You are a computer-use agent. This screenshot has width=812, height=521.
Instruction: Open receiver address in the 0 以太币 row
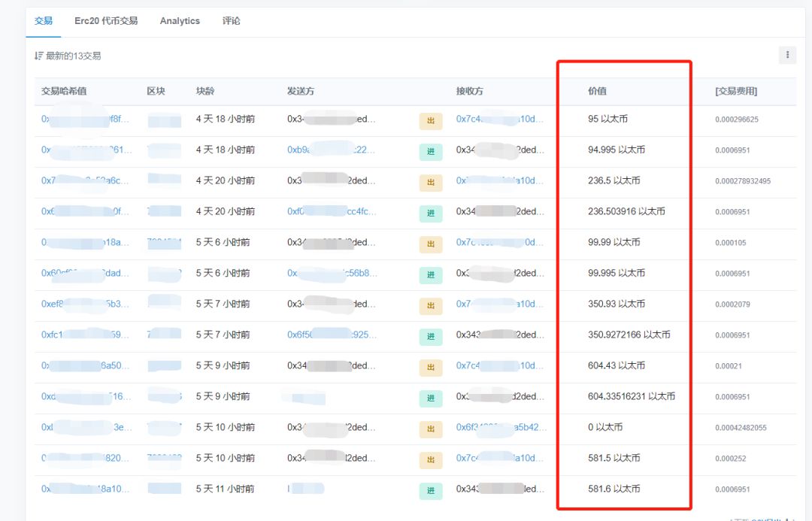click(x=501, y=427)
